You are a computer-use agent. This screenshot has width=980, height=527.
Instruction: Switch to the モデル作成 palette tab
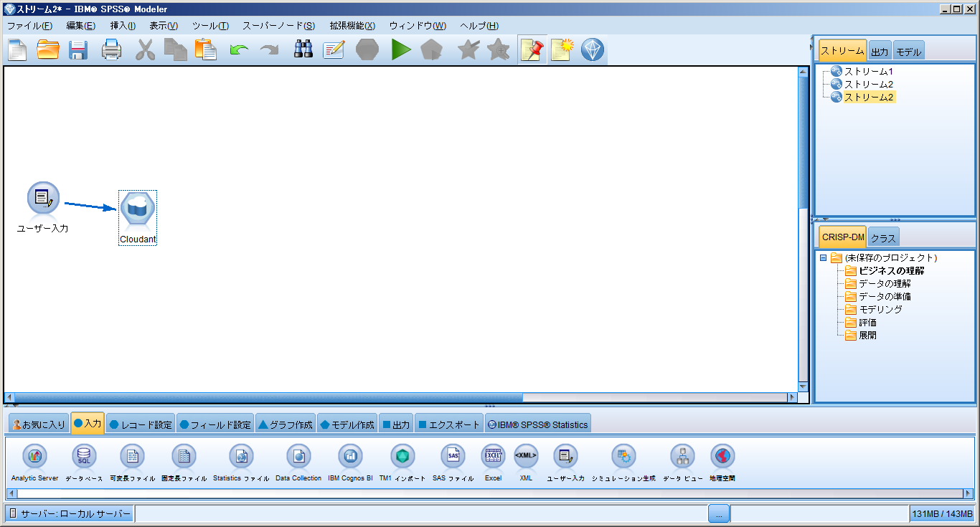click(x=347, y=424)
